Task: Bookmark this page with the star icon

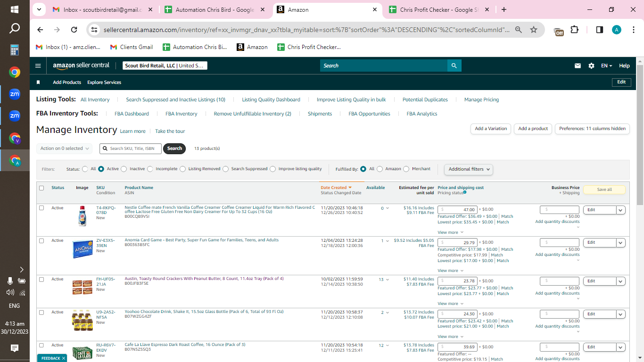Action: (x=534, y=30)
